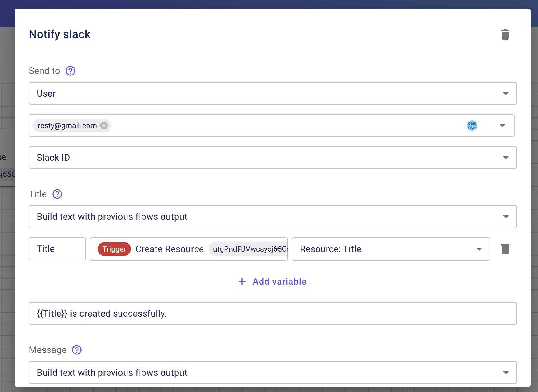538x392 pixels.
Task: Delete the Title variable row
Action: [x=505, y=249]
